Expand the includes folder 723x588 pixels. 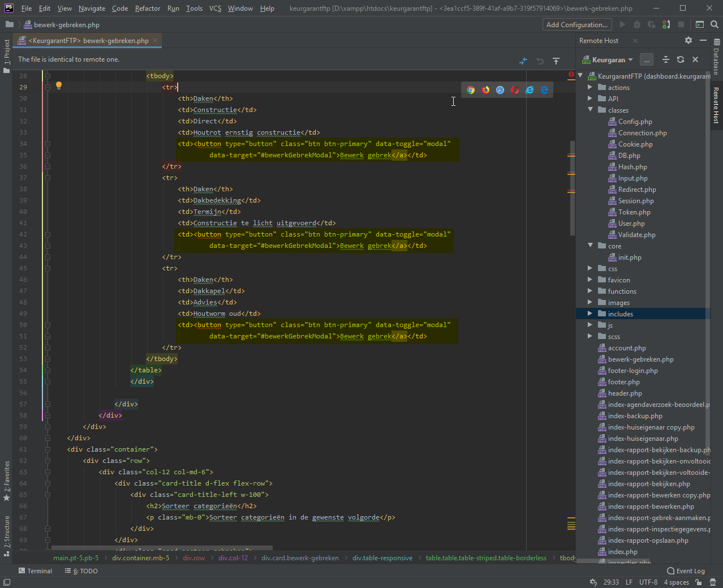pos(590,314)
